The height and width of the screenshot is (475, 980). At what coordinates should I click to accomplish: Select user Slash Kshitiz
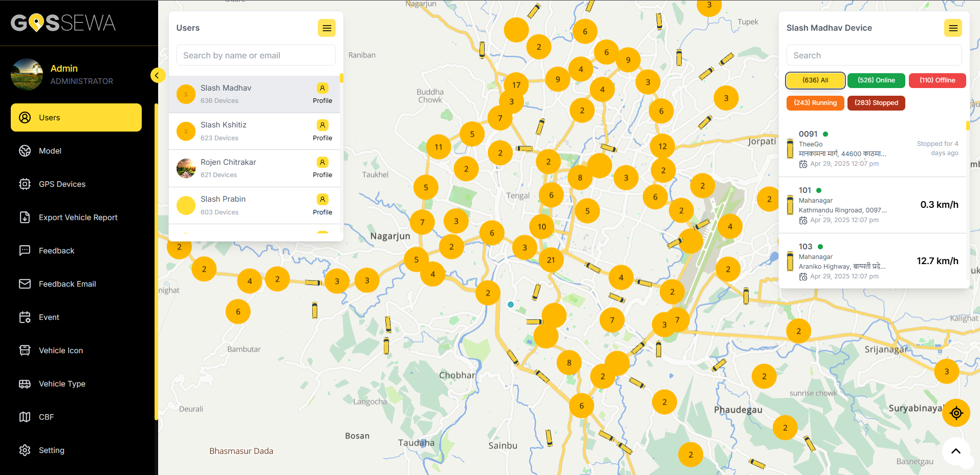click(x=254, y=132)
